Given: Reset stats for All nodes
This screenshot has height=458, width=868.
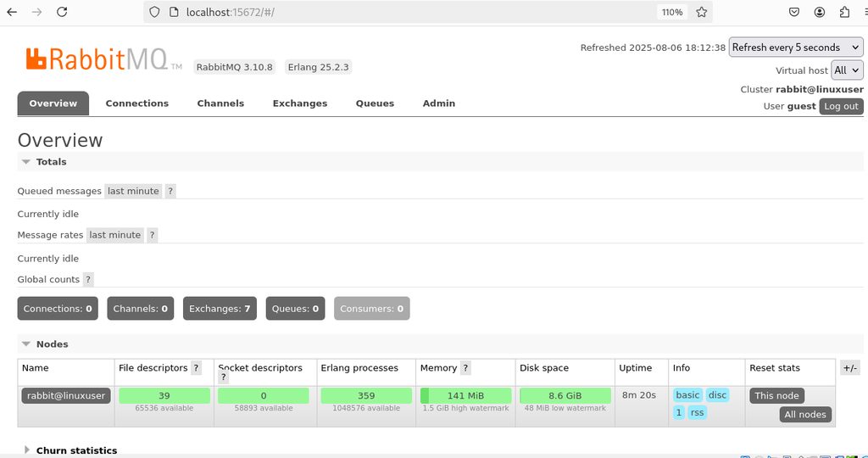Looking at the screenshot, I should pos(805,414).
